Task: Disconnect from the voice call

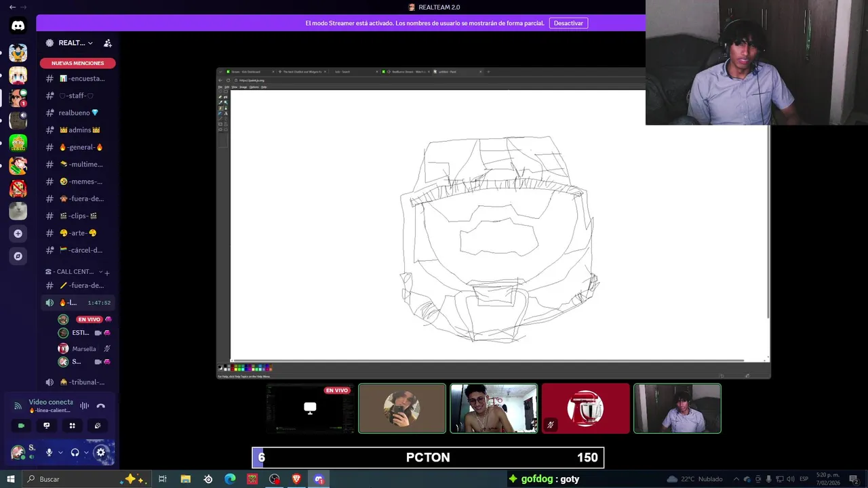Action: 100,406
